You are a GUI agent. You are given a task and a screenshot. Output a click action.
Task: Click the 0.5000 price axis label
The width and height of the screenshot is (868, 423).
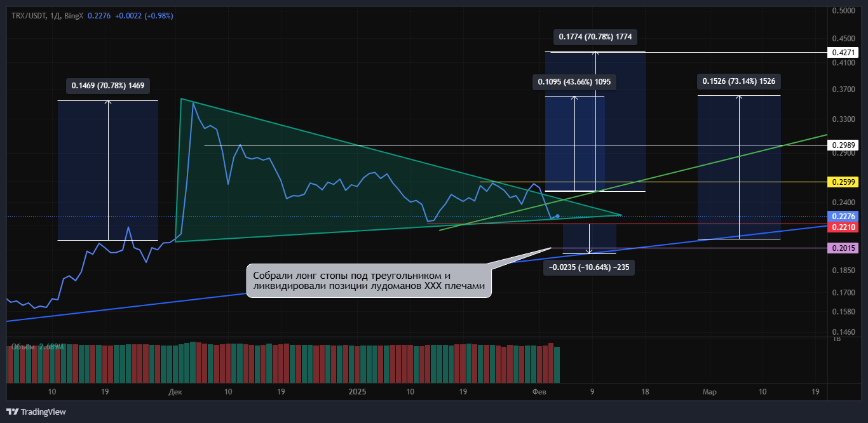coord(843,11)
